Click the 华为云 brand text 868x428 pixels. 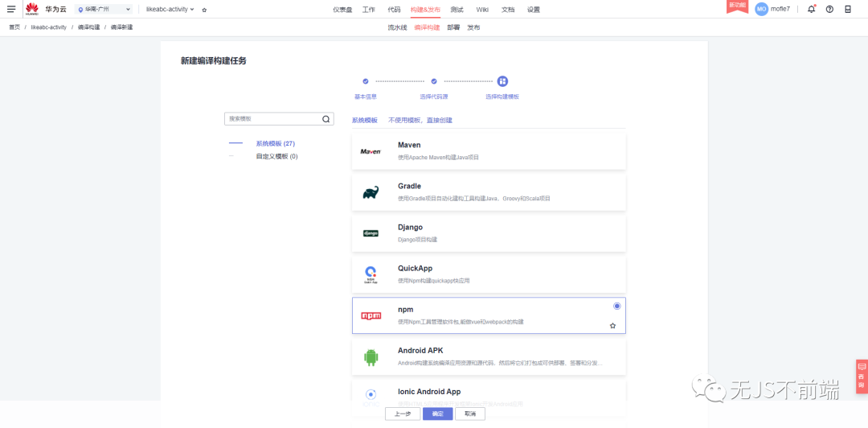[x=55, y=10]
